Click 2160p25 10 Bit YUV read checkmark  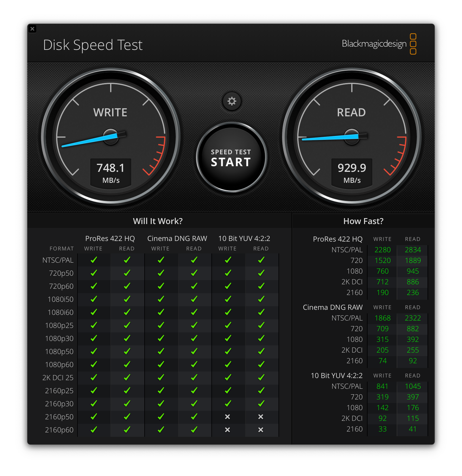(x=261, y=391)
